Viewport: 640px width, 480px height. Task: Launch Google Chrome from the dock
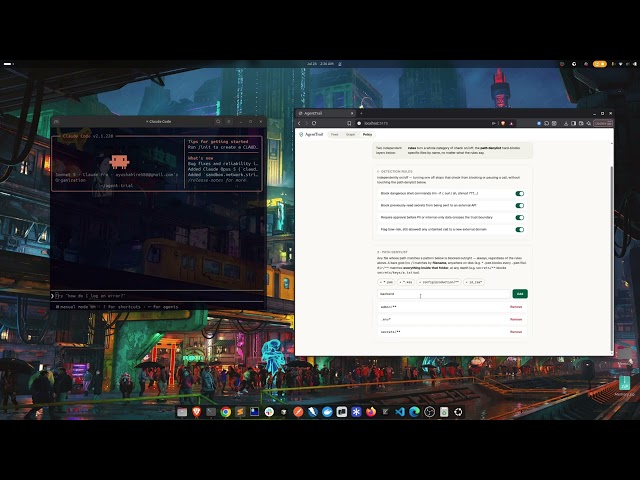225,412
